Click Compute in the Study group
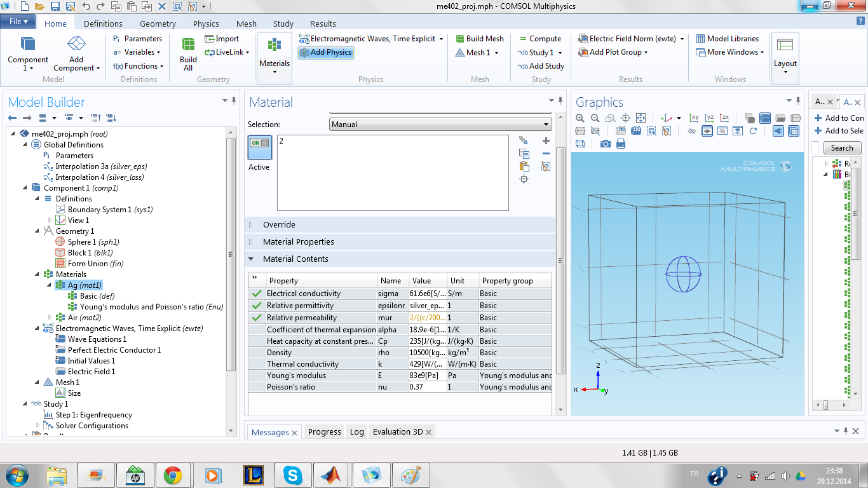Screen dimensions: 868x488 [x=540, y=39]
